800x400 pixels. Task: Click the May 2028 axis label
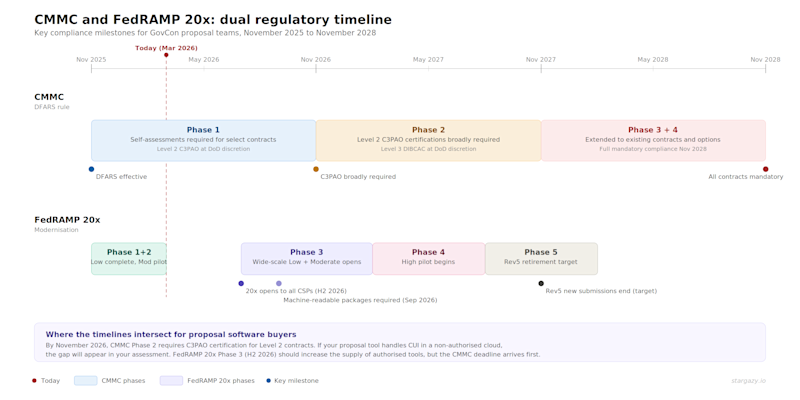[653, 60]
